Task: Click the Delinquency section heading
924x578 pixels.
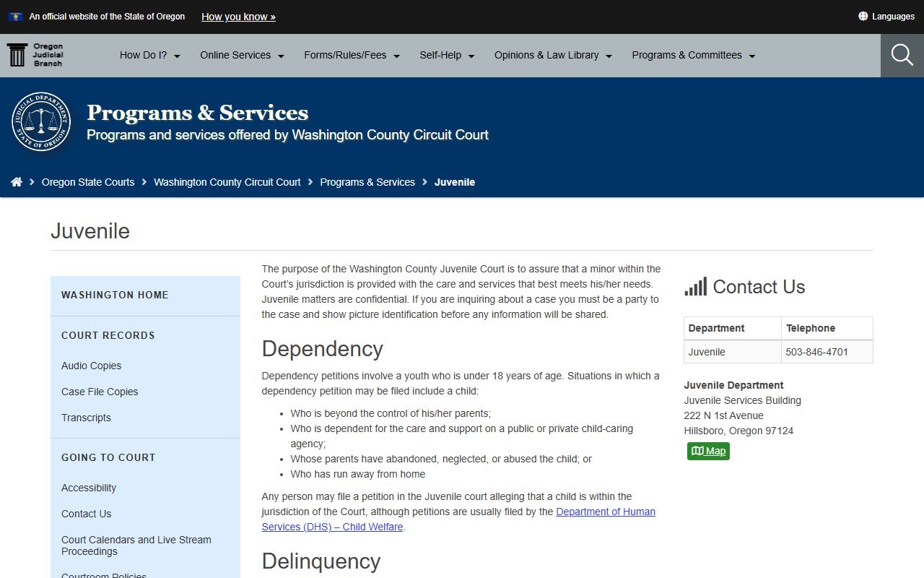Action: point(321,561)
